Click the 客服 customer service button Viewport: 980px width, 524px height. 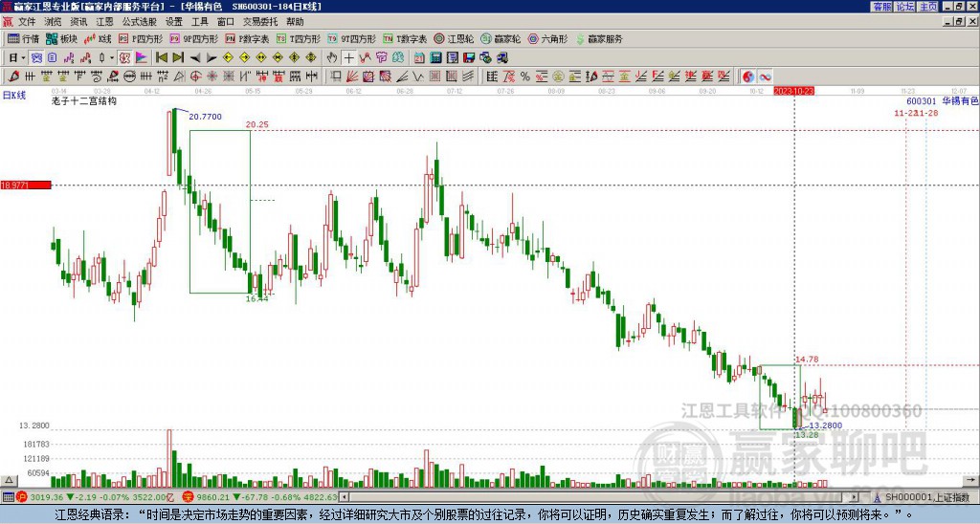881,7
